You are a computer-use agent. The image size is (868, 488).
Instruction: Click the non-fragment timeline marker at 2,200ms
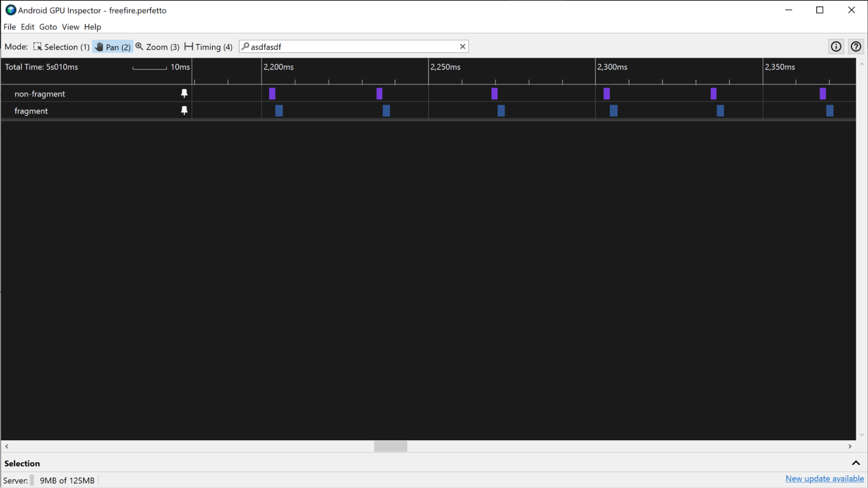pyautogui.click(x=272, y=94)
